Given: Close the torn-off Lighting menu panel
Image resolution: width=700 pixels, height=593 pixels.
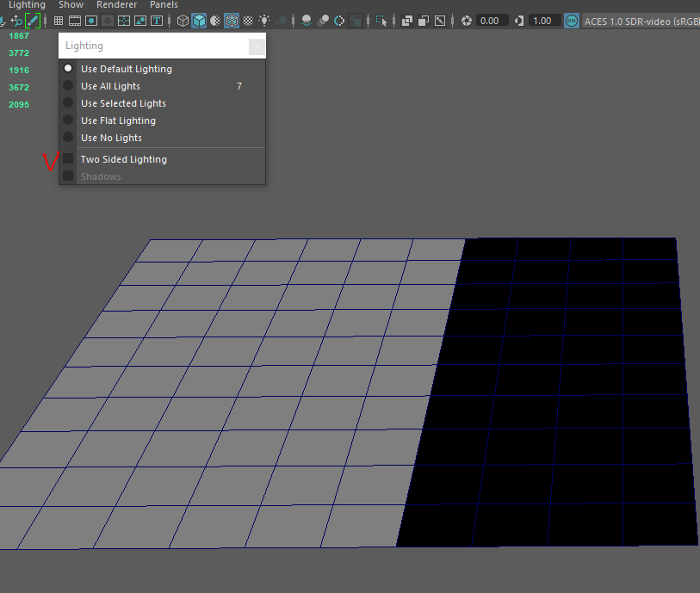Looking at the screenshot, I should pos(256,46).
